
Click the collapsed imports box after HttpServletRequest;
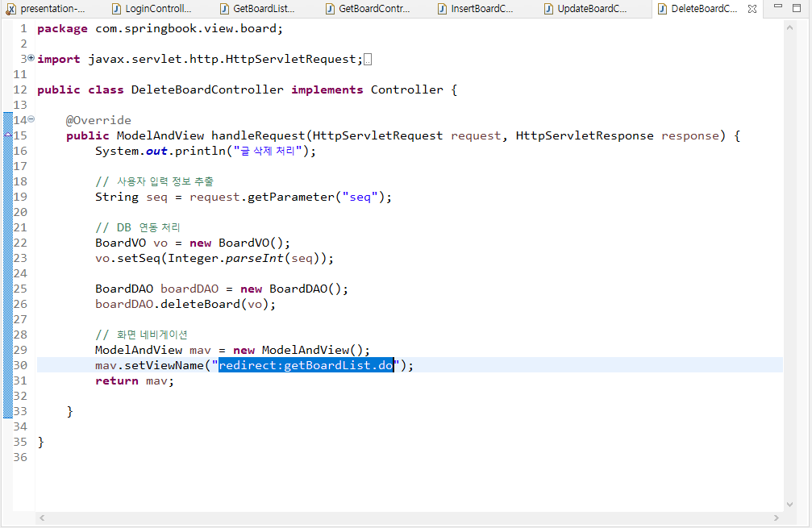368,60
